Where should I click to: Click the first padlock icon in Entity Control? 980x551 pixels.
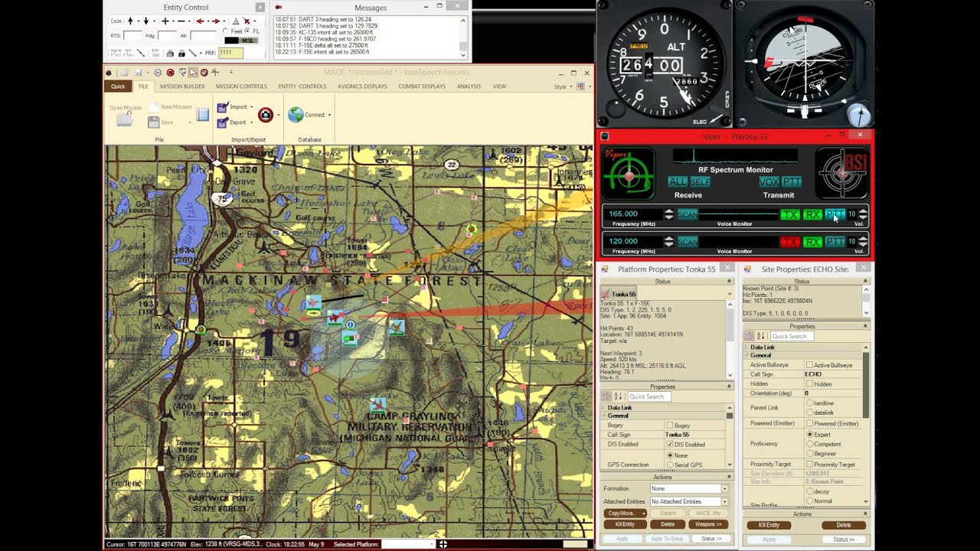tap(170, 54)
